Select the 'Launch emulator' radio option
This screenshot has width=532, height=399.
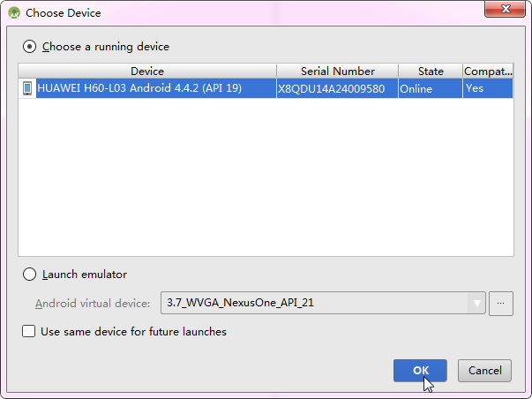click(x=30, y=275)
